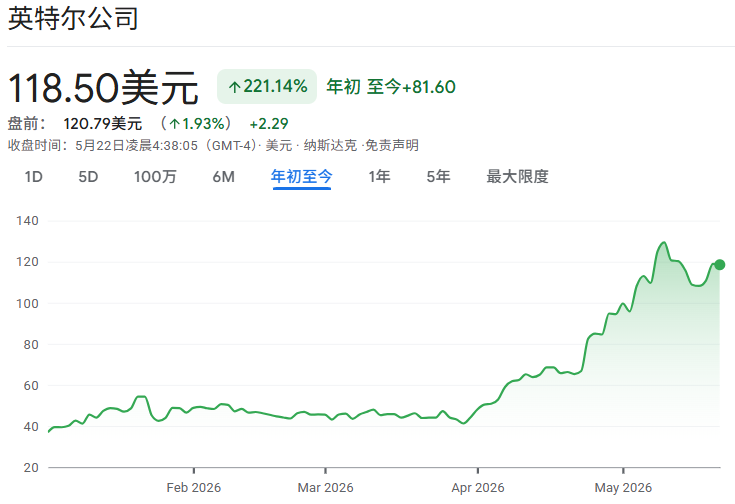Select the 1D time range tab
Screen dimensions: 735x504
tap(33, 177)
